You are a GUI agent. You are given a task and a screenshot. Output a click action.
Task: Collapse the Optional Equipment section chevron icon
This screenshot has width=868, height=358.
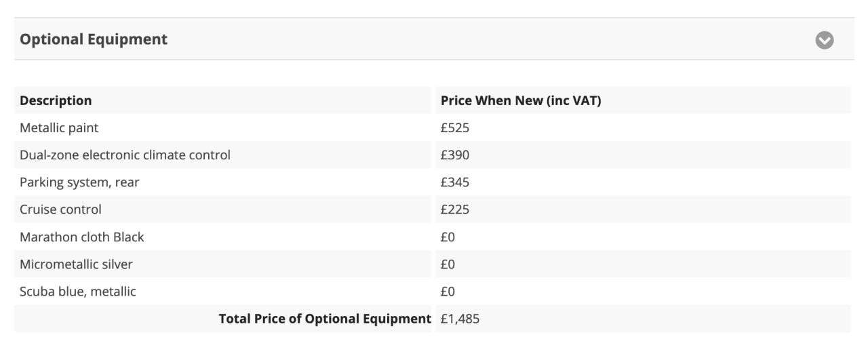point(824,40)
